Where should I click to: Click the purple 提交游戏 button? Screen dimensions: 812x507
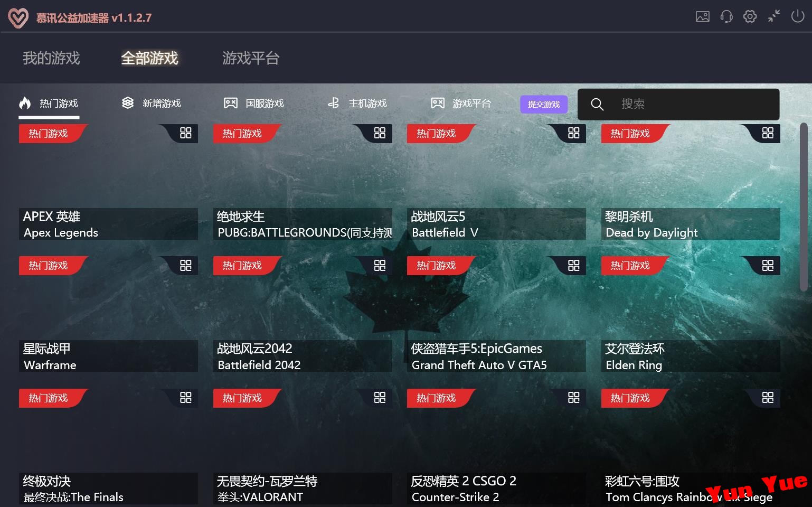544,104
